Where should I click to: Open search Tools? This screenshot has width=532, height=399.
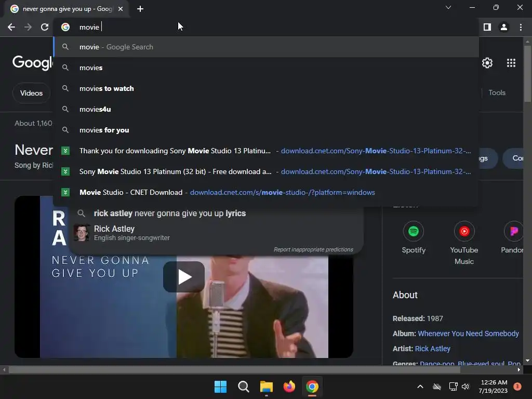[x=497, y=92]
